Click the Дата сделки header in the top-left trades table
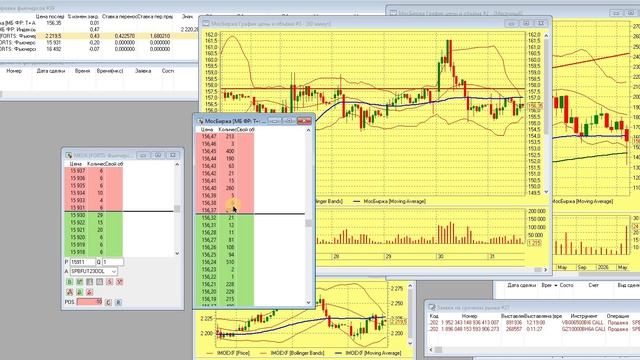This screenshot has width=640, height=360. [51, 71]
